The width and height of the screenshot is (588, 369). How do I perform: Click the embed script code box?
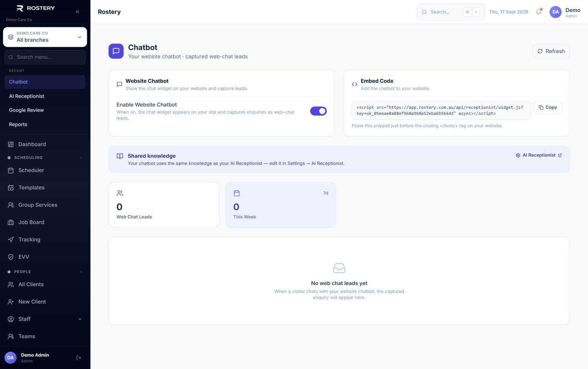[441, 110]
